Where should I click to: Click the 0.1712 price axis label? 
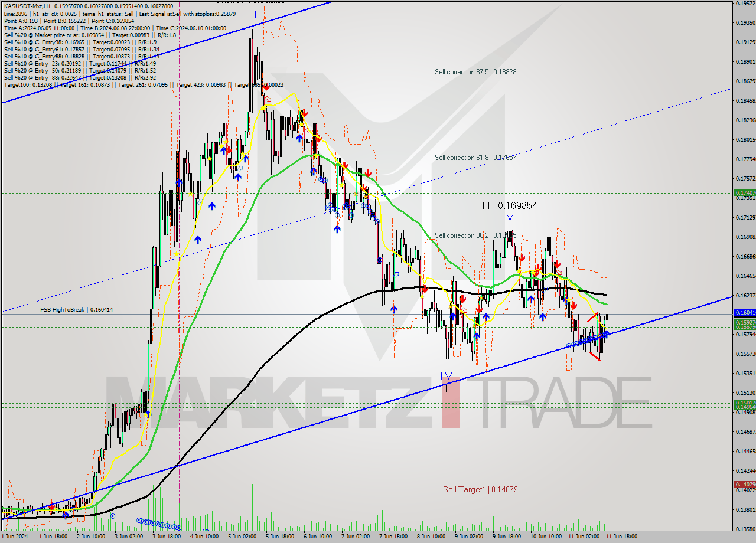[746, 218]
